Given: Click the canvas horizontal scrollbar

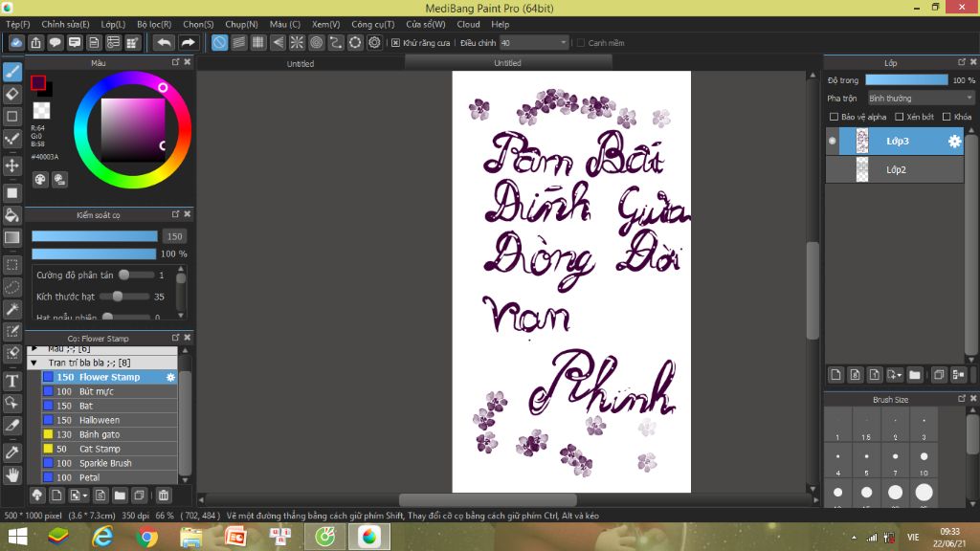Looking at the screenshot, I should [x=487, y=499].
